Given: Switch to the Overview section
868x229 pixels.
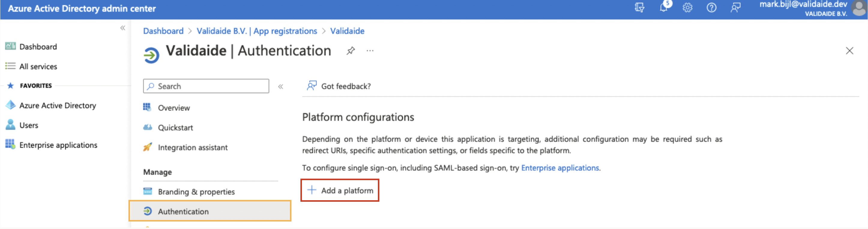Looking at the screenshot, I should 173,108.
